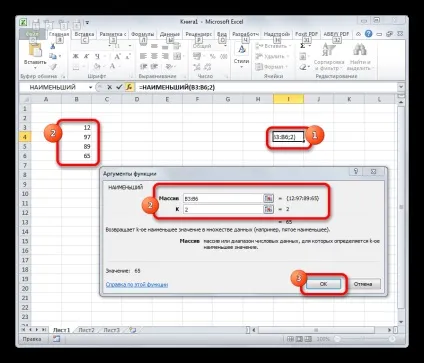Click OK in the function arguments dialog
424x363 pixels.
pyautogui.click(x=323, y=284)
